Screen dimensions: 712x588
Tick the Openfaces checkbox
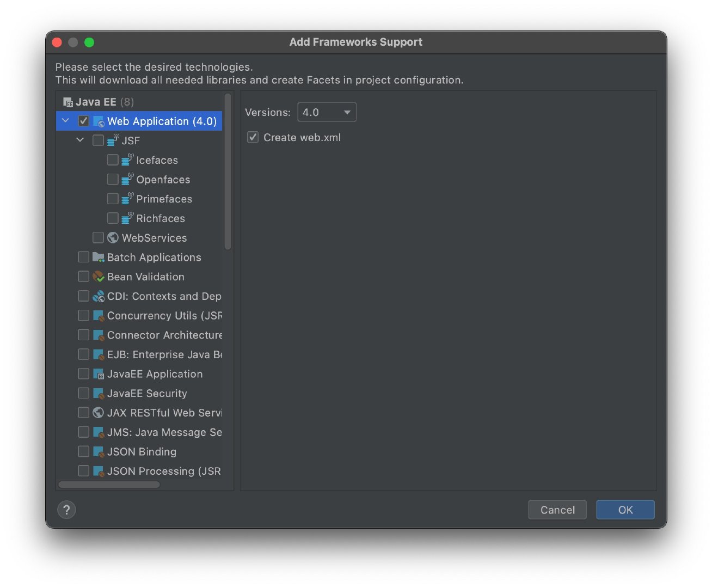tap(113, 180)
